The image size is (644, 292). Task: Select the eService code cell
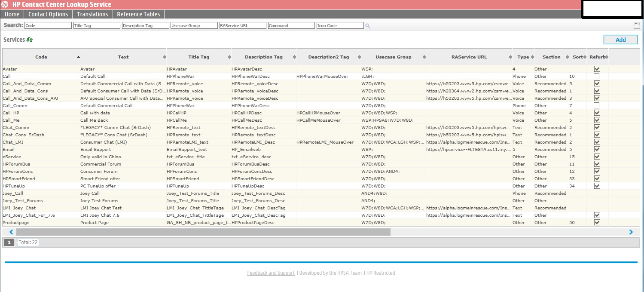[x=41, y=157]
